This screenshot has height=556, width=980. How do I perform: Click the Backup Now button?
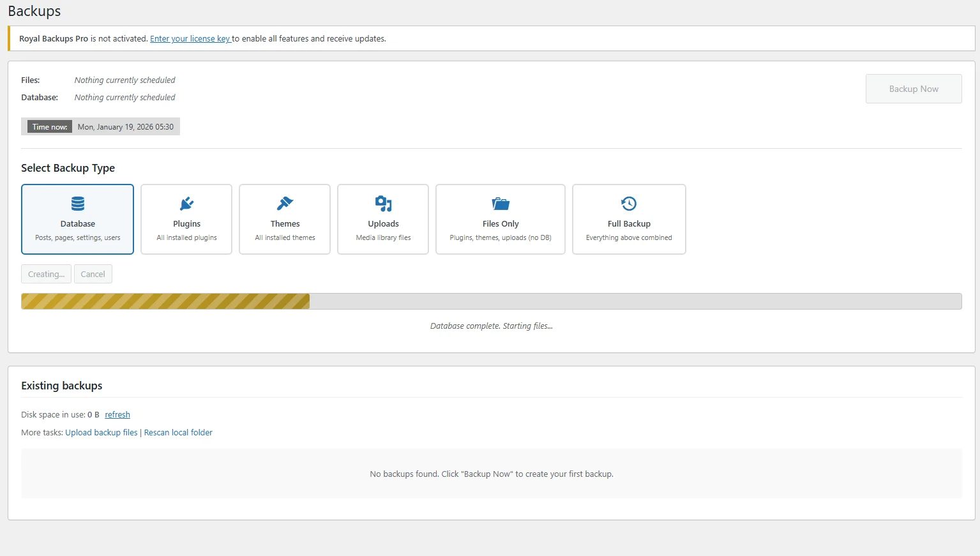tap(913, 88)
